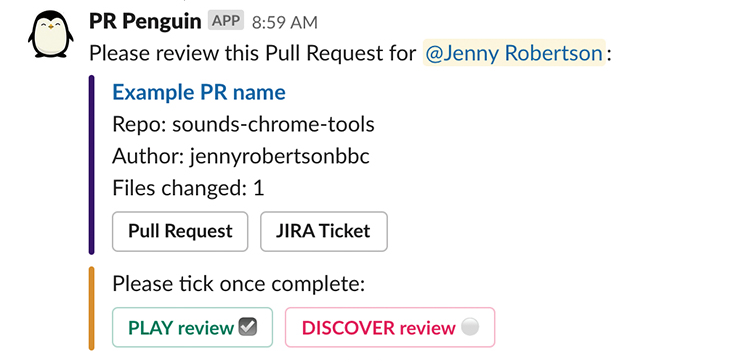This screenshot has width=732, height=363.
Task: Select the text "Files changed: 1"
Action: (x=188, y=188)
